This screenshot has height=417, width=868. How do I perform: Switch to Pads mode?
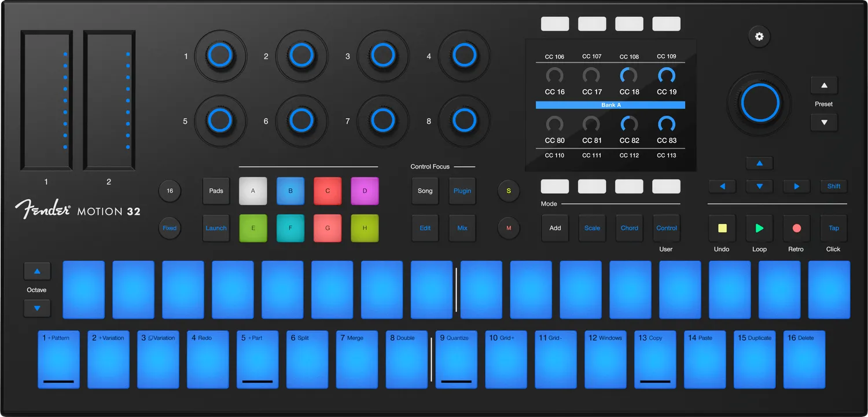pyautogui.click(x=216, y=191)
